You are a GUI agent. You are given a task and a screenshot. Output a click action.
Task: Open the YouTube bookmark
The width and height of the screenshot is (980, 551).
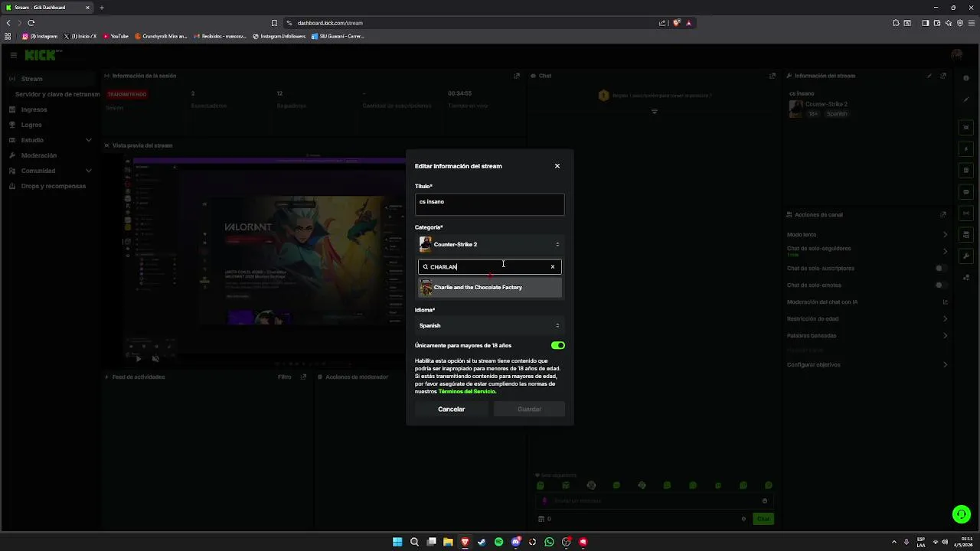coord(116,36)
